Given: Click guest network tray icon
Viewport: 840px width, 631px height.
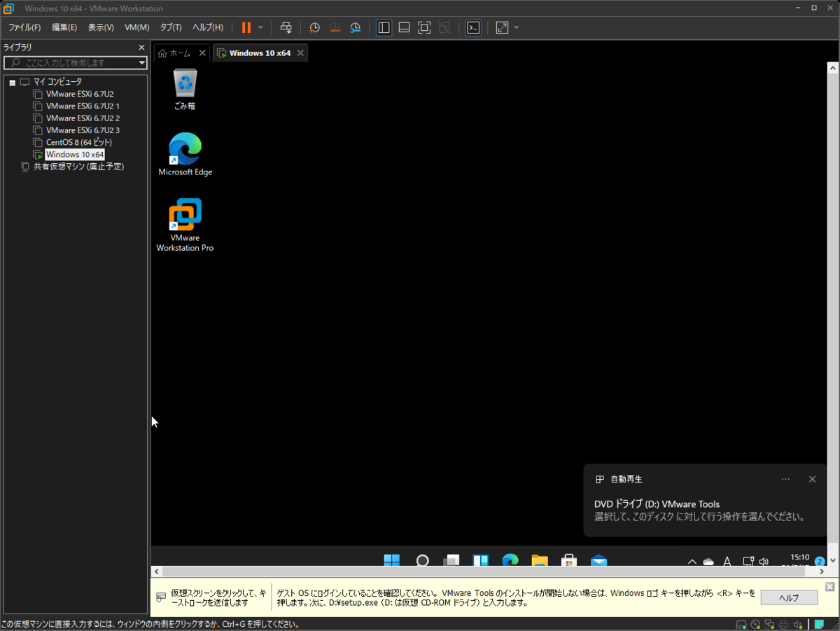Looking at the screenshot, I should tap(748, 561).
